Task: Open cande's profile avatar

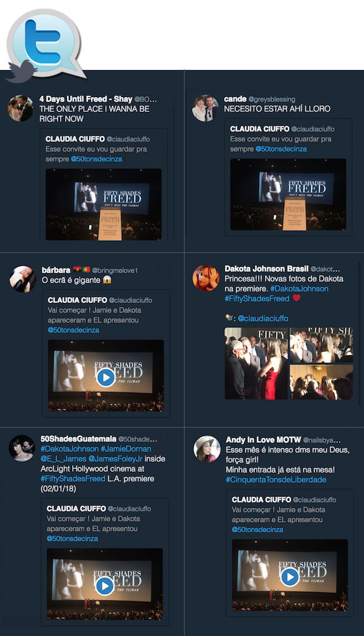Action: pos(205,108)
